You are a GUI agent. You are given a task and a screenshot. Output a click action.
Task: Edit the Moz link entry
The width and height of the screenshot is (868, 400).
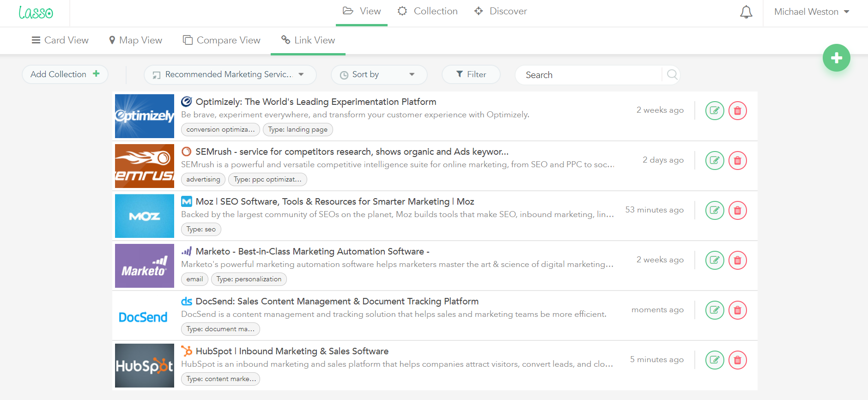coord(714,211)
